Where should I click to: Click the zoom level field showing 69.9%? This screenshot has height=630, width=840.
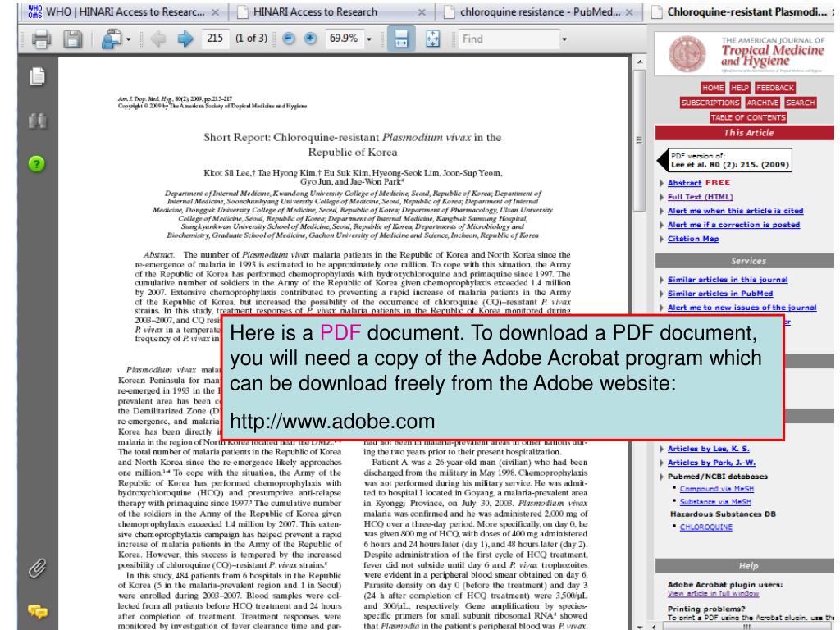point(344,39)
